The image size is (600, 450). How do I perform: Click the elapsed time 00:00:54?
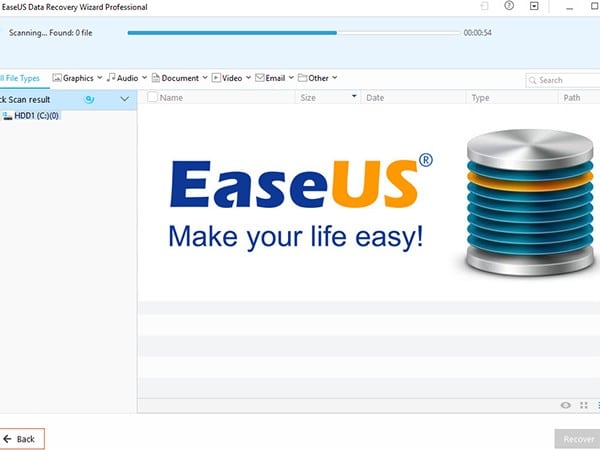478,33
